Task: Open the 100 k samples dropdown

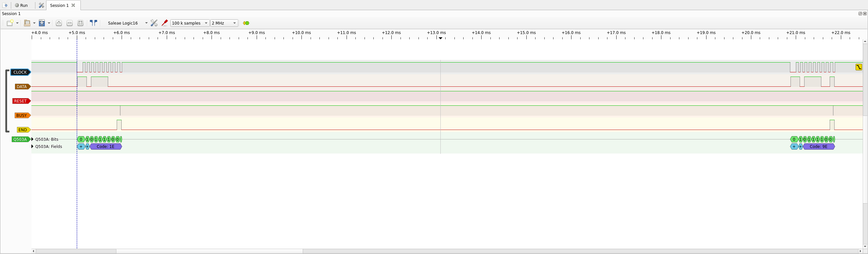Action: click(190, 23)
